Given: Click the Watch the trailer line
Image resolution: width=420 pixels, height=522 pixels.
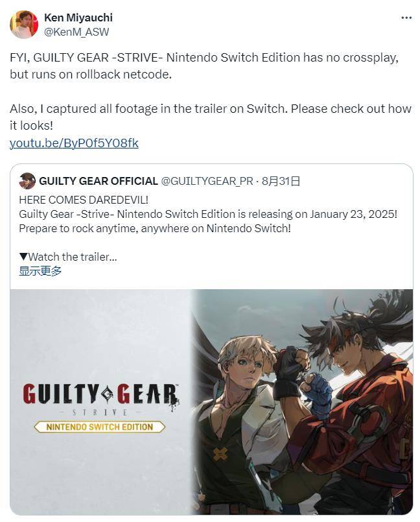Looking at the screenshot, I should coord(68,257).
